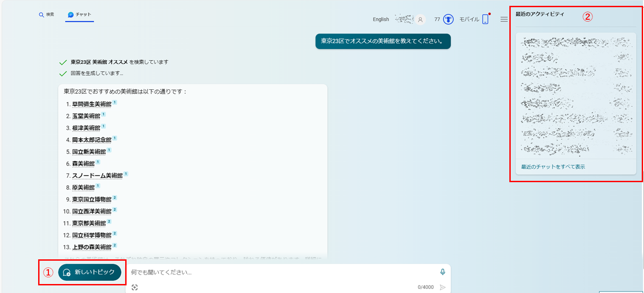Viewport: 644px width, 293px height.
Task: Open the 国立科学博物館 link
Action: tap(92, 235)
